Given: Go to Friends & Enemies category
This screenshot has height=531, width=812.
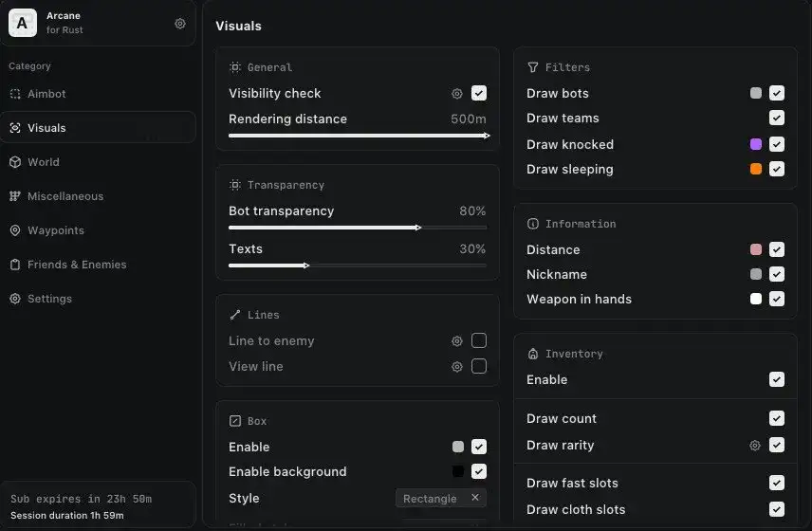Looking at the screenshot, I should click(x=76, y=265).
